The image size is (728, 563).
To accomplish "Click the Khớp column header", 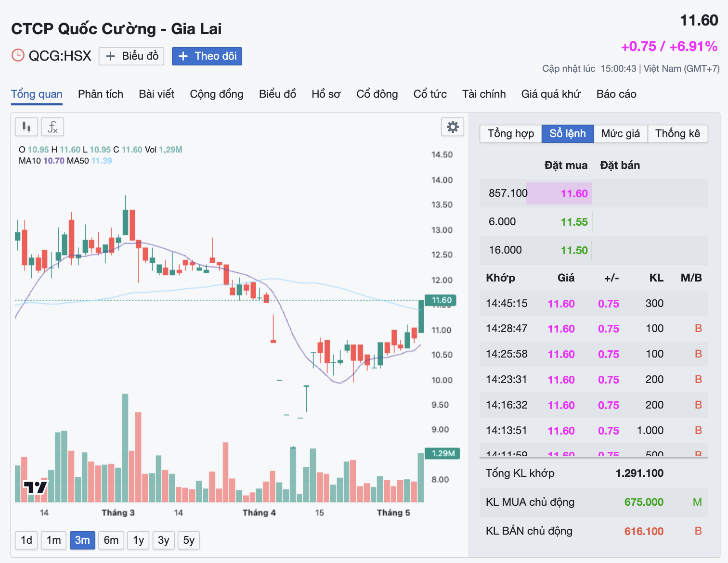I will (500, 278).
